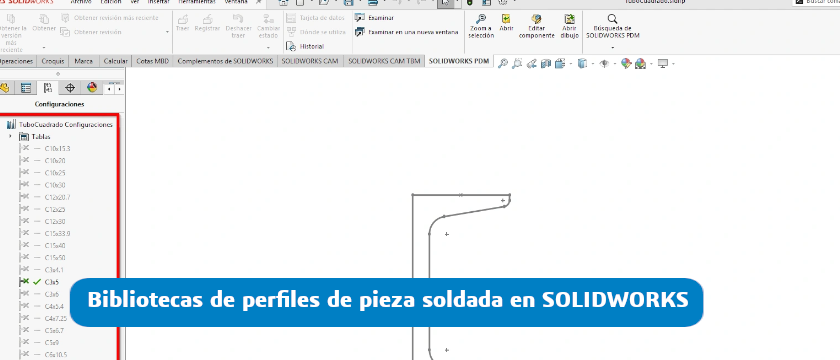
Task: Select configuration C15x50
Action: coord(55,258)
